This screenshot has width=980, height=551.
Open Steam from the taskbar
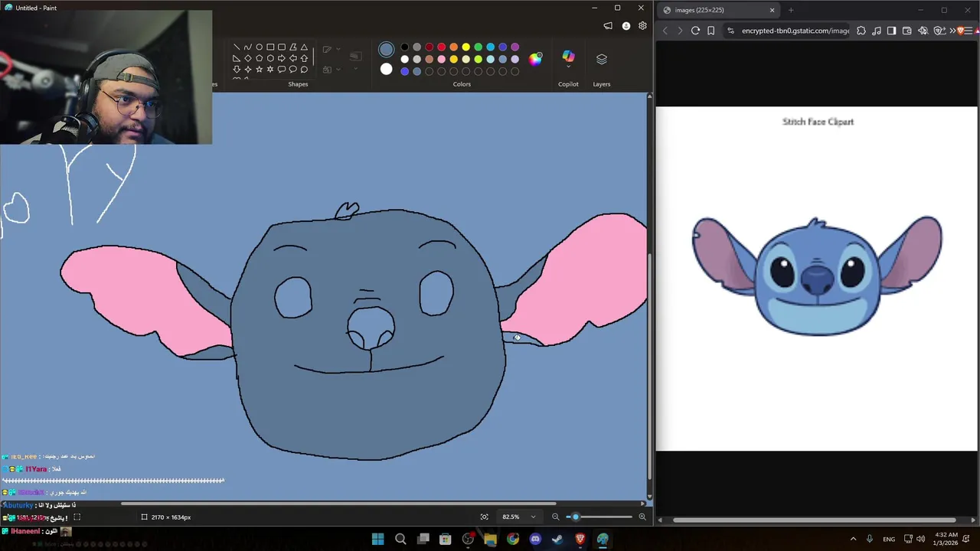coord(557,540)
